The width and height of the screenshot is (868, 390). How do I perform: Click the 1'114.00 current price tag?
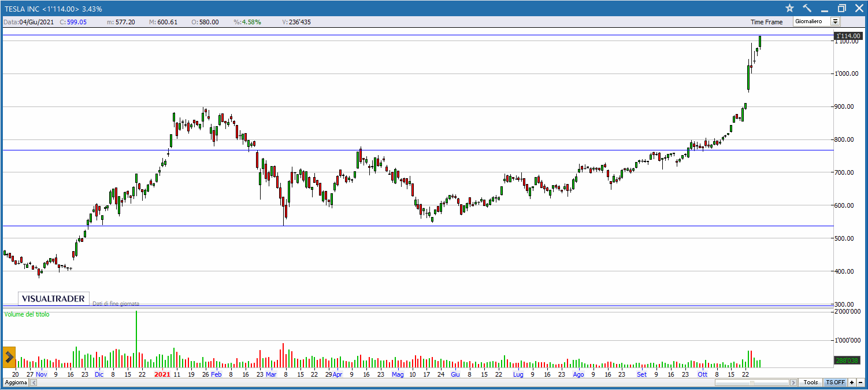tap(849, 36)
